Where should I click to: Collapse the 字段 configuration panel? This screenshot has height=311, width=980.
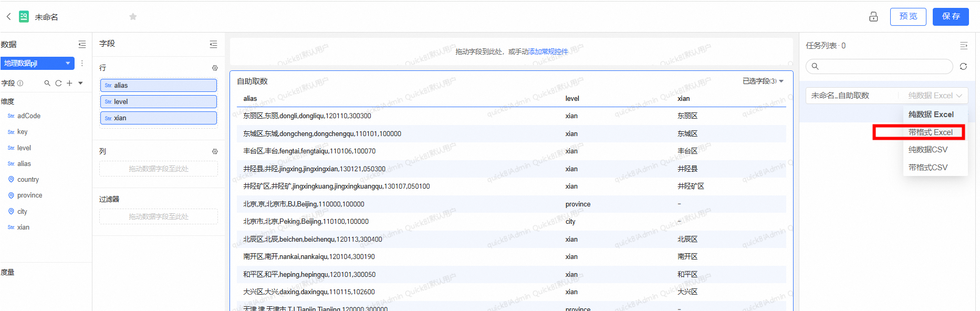click(x=213, y=44)
